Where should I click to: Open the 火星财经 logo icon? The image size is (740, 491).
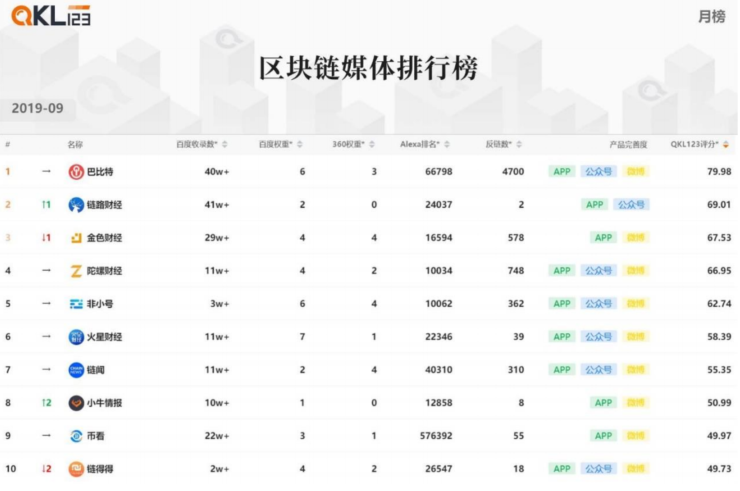point(76,337)
